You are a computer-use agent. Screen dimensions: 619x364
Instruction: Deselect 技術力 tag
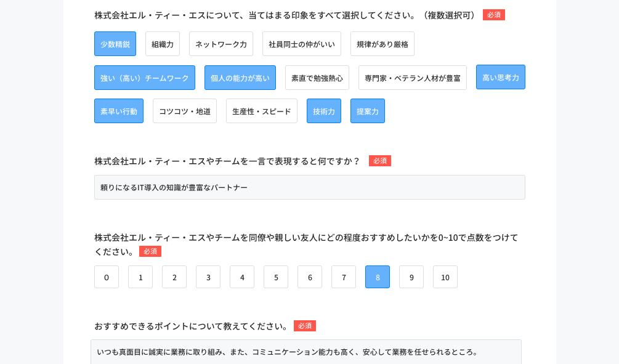[324, 111]
